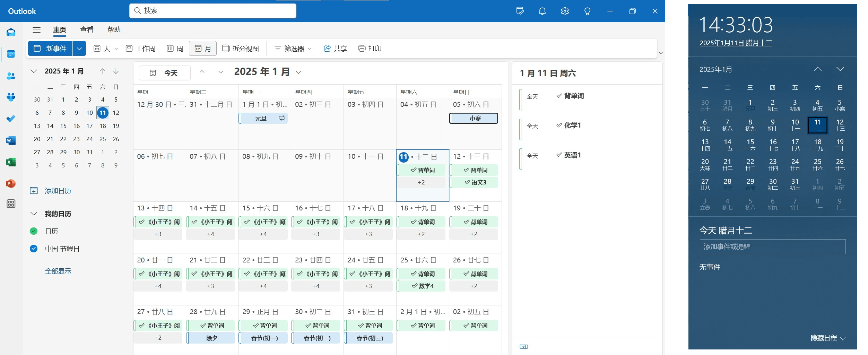Open Excel via the sidebar icon

click(x=11, y=162)
